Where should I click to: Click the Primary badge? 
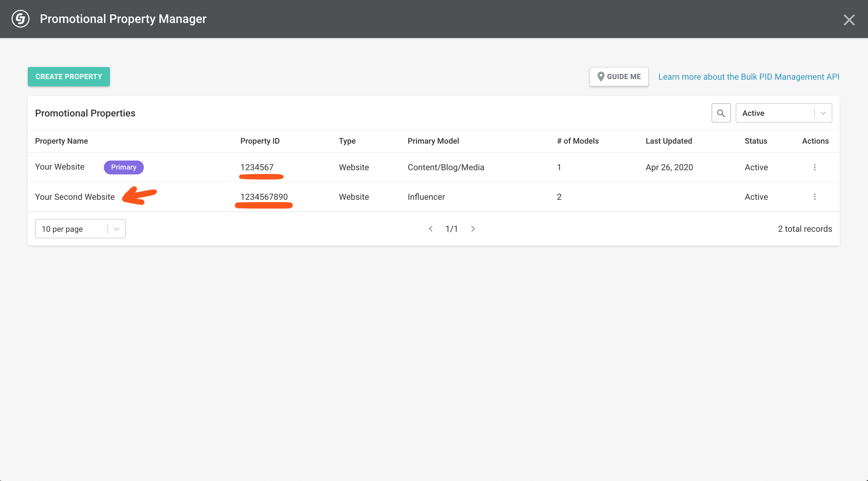tap(124, 167)
